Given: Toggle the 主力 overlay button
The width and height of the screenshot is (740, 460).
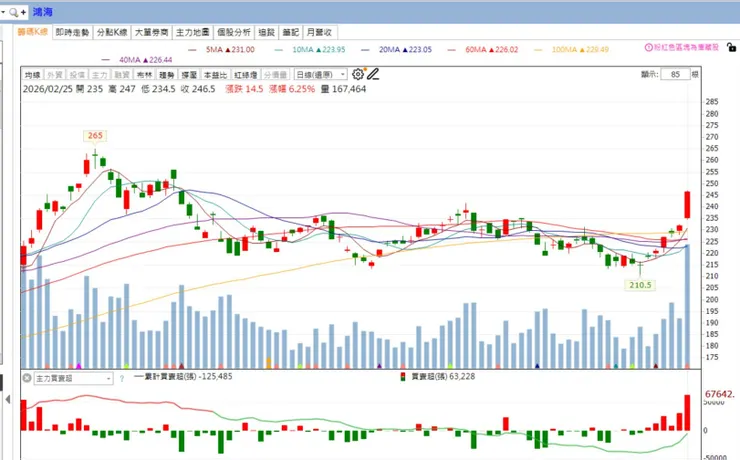Looking at the screenshot, I should click(99, 75).
